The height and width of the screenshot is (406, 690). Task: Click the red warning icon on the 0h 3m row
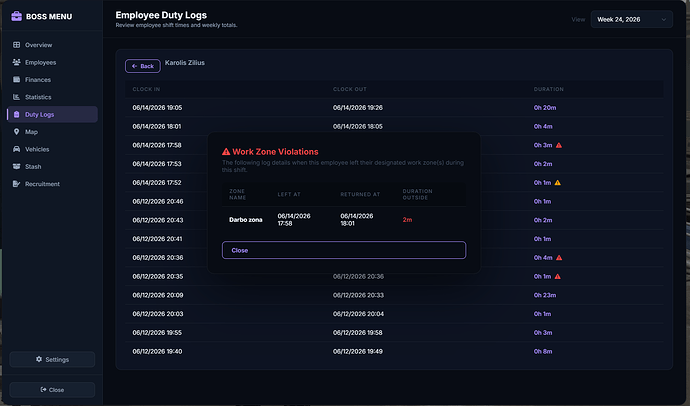pos(559,145)
